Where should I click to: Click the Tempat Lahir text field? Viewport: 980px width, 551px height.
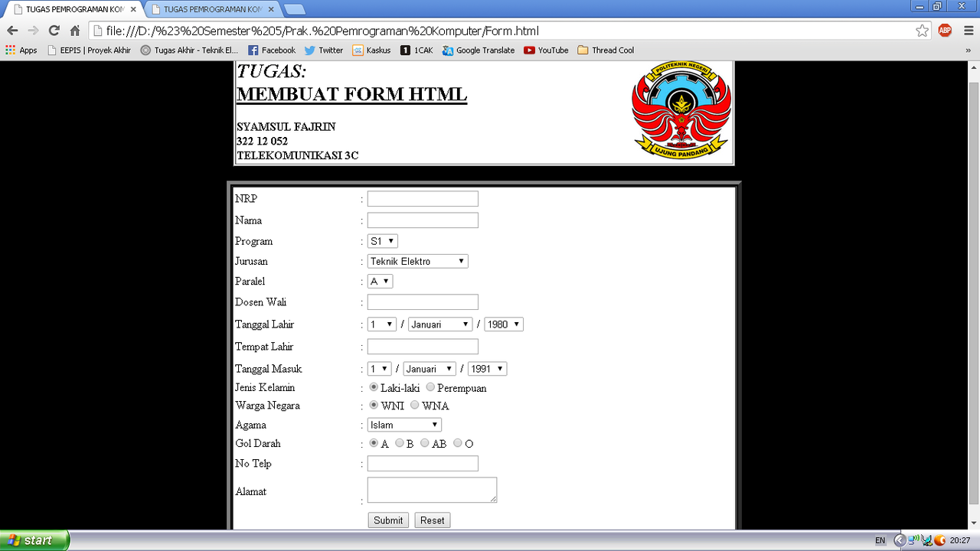coord(423,347)
